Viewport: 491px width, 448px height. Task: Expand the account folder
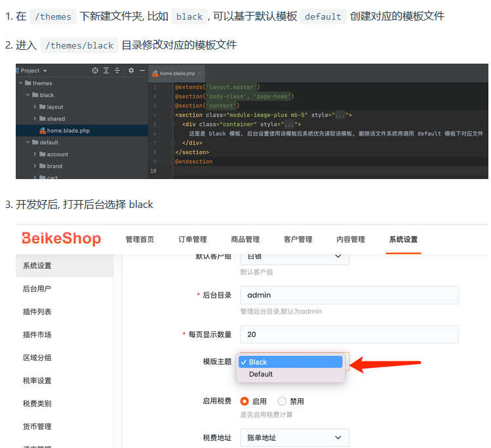(x=35, y=154)
